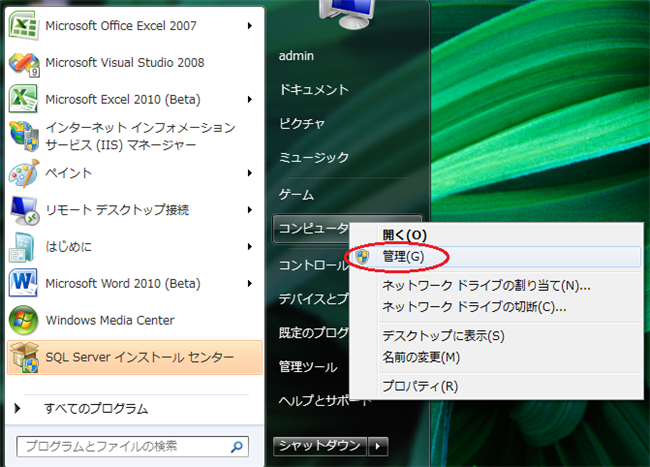650x467 pixels.
Task: Click the UAC shield icon beside 管理(G)
Action: (362, 257)
